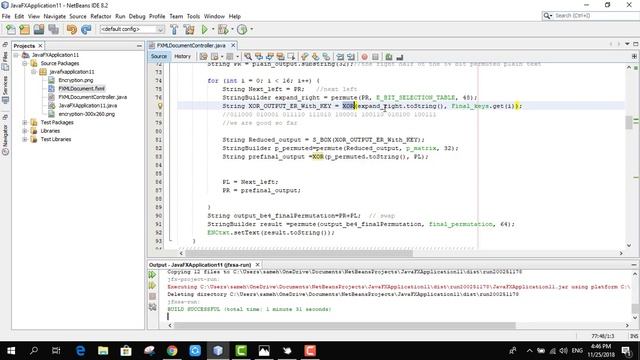Image resolution: width=640 pixels, height=360 pixels.
Task: Switch to the Source editor view
Action: click(159, 56)
